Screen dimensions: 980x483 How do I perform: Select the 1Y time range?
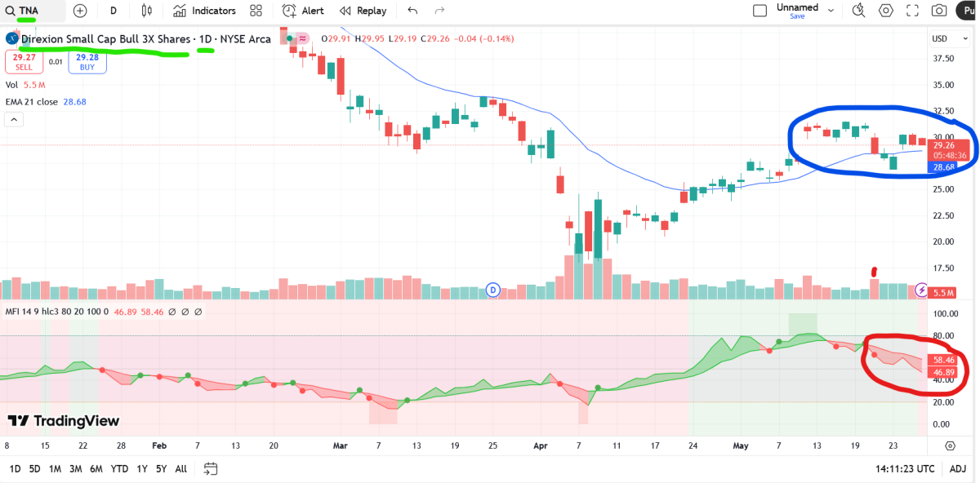point(140,468)
